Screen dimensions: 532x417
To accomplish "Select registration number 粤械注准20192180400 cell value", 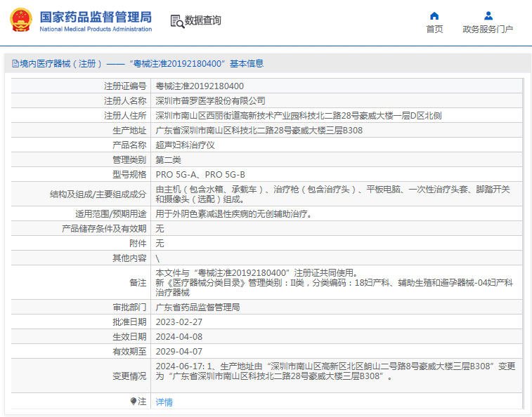I will tap(200, 86).
